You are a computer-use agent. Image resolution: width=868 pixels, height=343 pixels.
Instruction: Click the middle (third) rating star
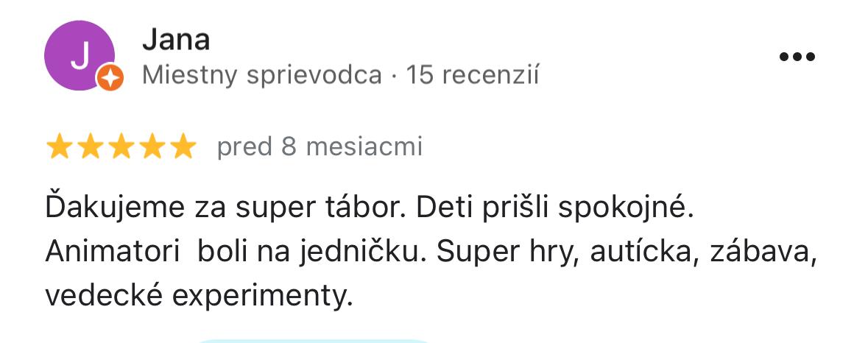(x=121, y=147)
